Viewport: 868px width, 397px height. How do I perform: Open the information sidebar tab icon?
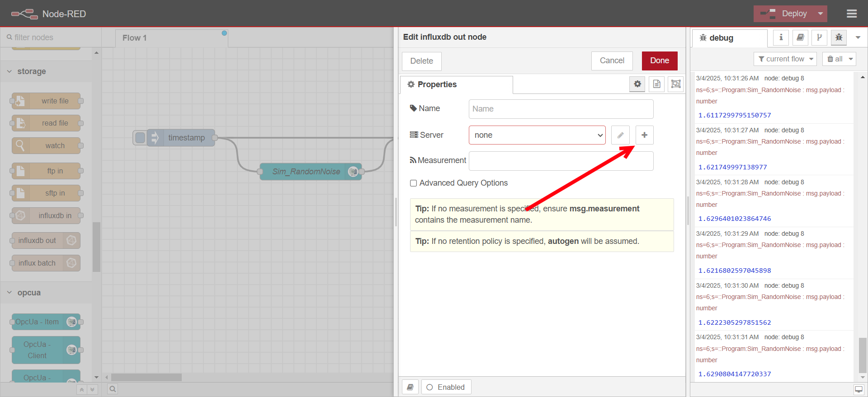(x=781, y=38)
